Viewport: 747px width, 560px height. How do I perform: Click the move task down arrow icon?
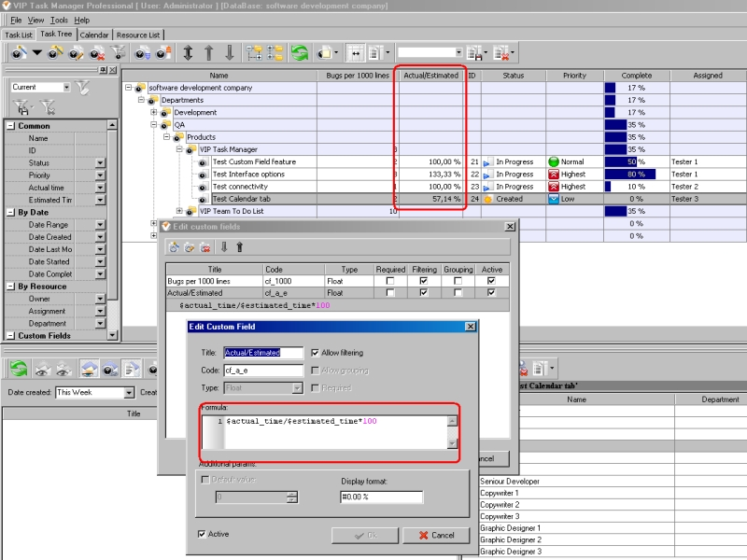pos(230,52)
